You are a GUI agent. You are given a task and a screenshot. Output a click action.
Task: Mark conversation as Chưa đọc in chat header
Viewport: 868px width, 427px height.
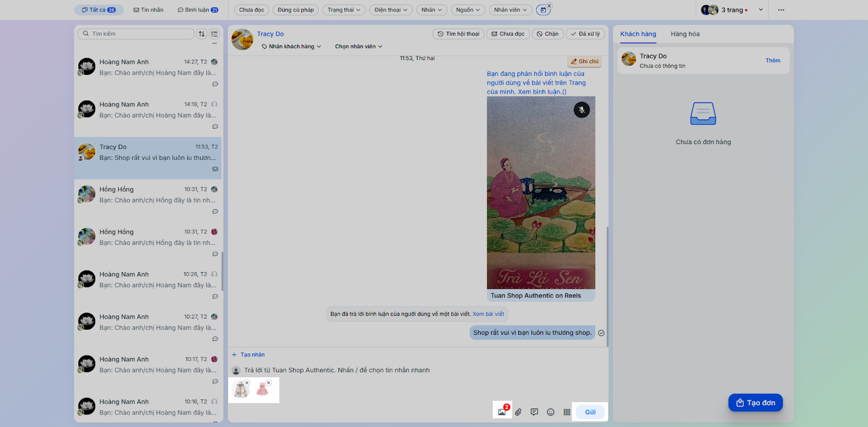pyautogui.click(x=508, y=34)
